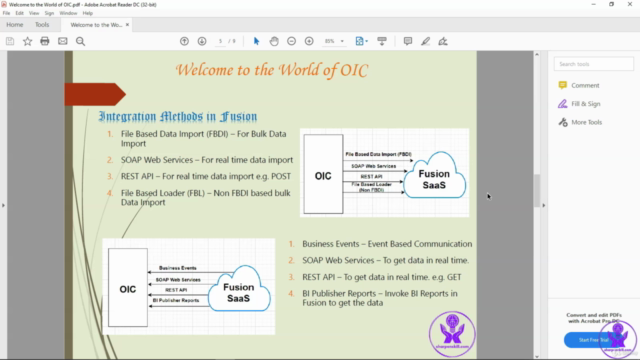640x360 pixels.
Task: Open the Help menu
Action: point(87,13)
